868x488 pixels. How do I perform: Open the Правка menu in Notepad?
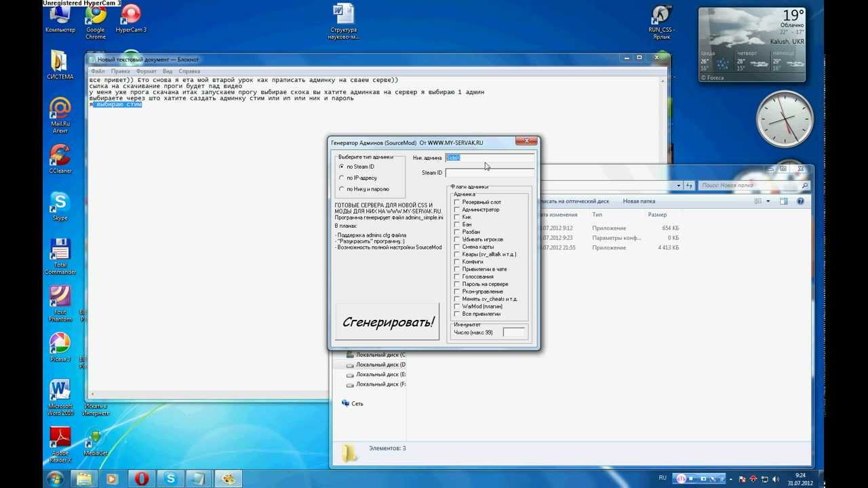[x=120, y=70]
